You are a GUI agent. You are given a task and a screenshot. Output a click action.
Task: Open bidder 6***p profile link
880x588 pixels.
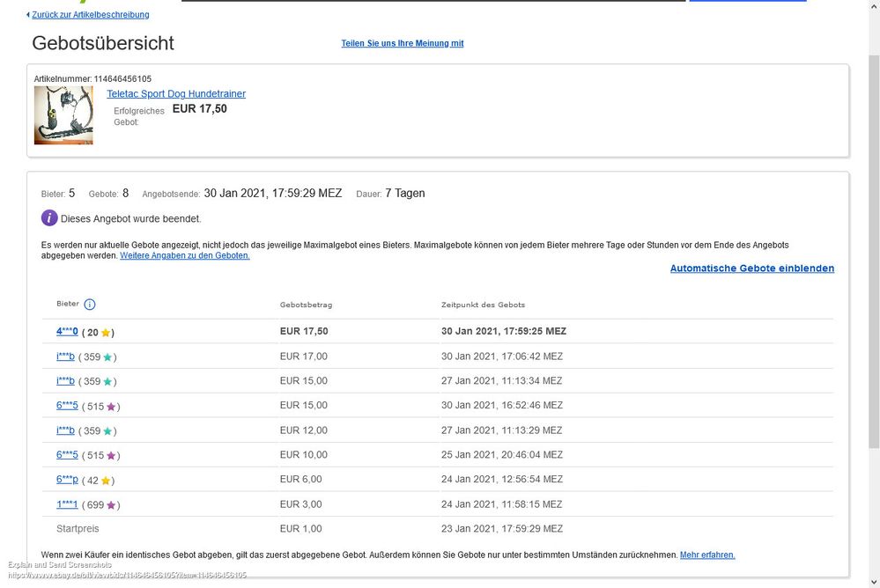coord(67,480)
